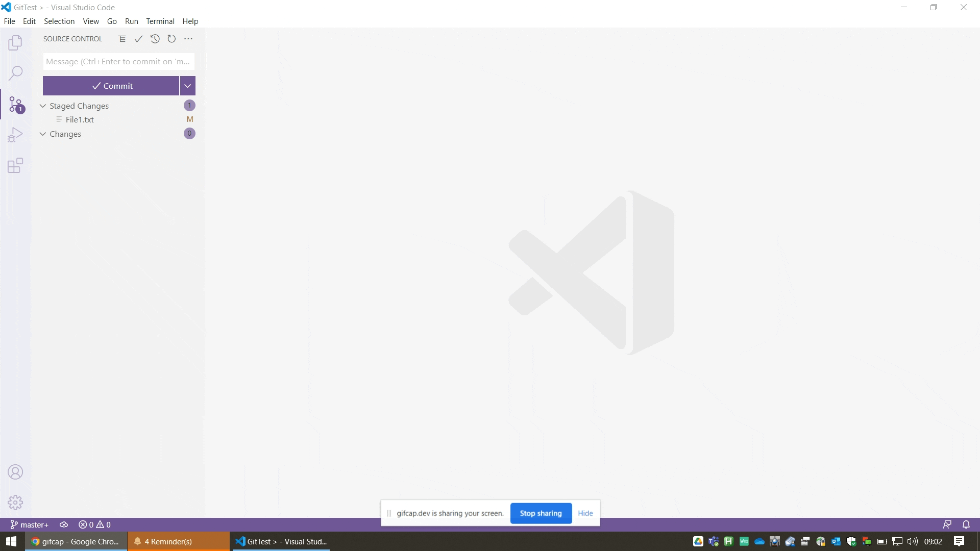Select File1.txt in staged changes
This screenshot has height=551, width=980.
tap(80, 120)
